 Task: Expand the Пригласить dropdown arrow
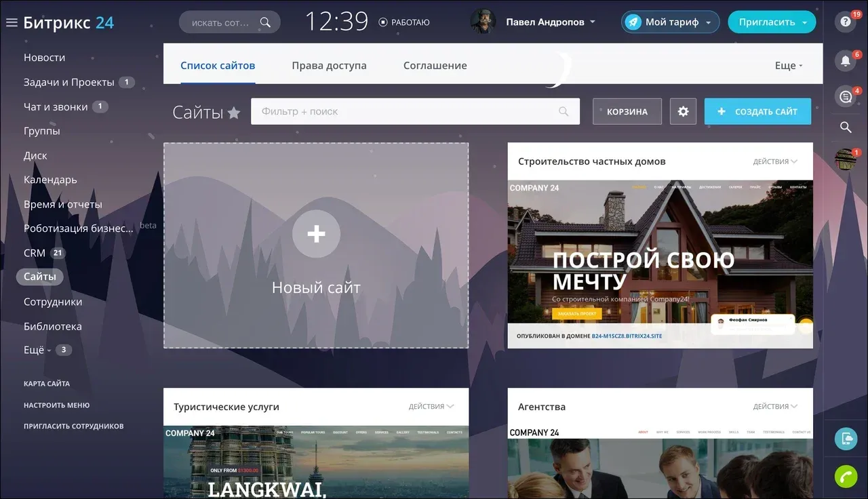point(805,22)
